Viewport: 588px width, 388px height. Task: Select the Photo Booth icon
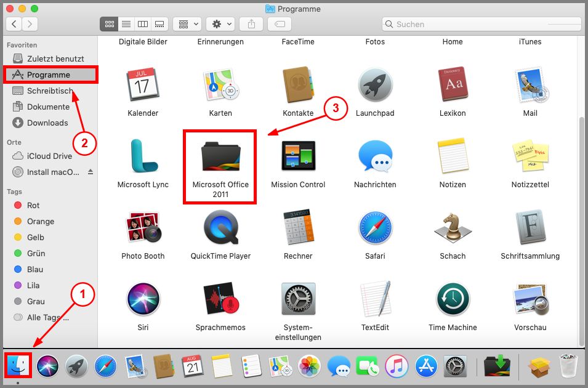coord(143,227)
